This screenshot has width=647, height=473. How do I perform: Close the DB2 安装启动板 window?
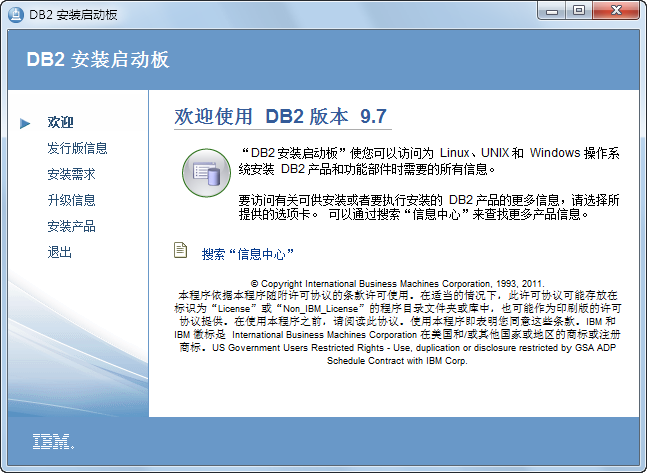(x=617, y=10)
